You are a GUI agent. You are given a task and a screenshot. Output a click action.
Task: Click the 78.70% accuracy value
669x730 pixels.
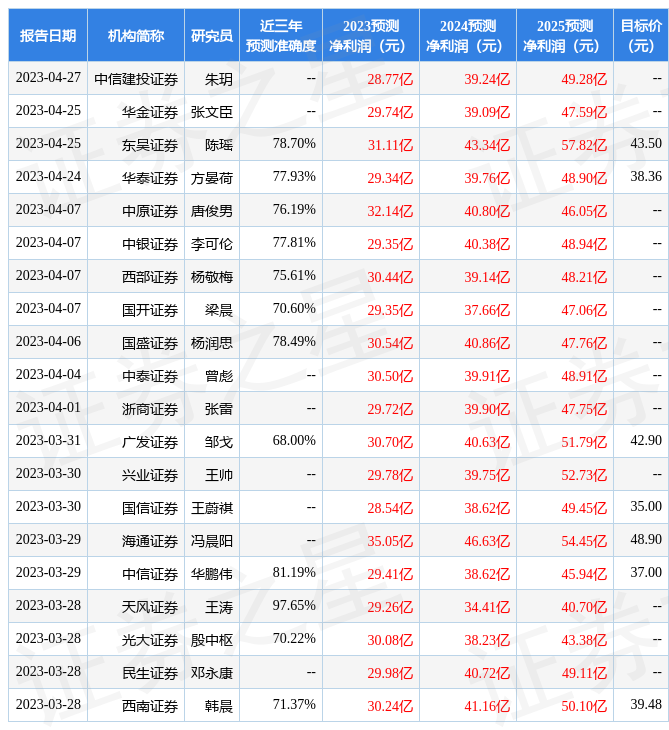click(294, 143)
